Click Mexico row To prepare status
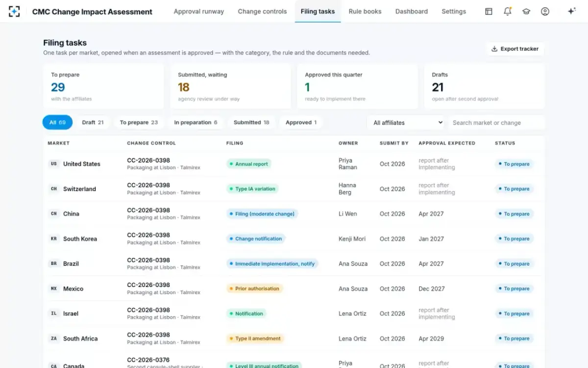This screenshot has height=368, width=588. (x=514, y=289)
